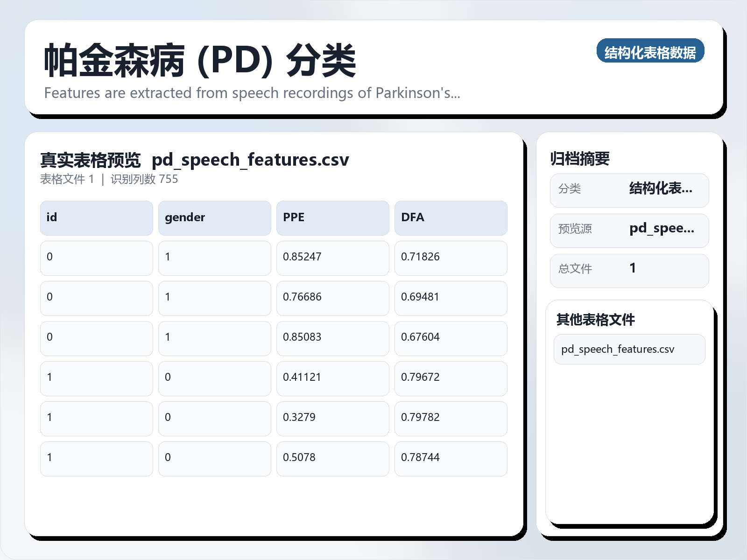The image size is (747, 560).
Task: Click the 表格文件 1 label
Action: click(67, 179)
